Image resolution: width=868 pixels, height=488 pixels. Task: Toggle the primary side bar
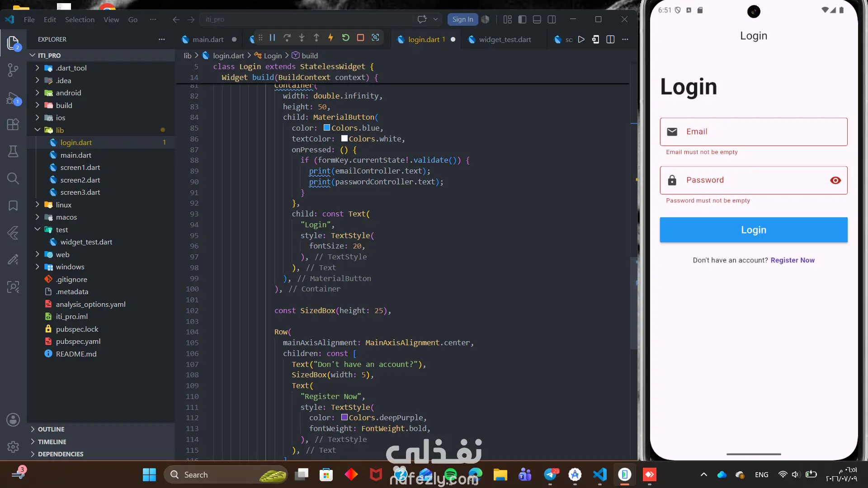(522, 19)
